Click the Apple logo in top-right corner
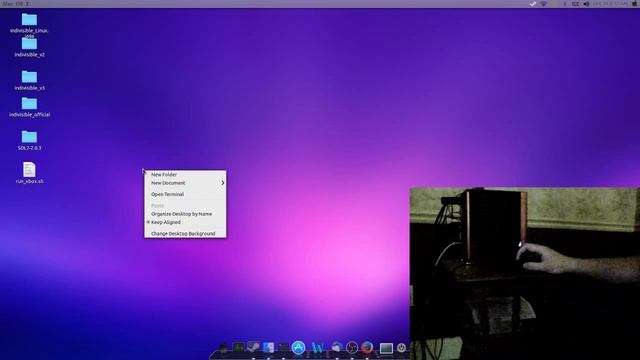The image size is (640, 360). 635,4
